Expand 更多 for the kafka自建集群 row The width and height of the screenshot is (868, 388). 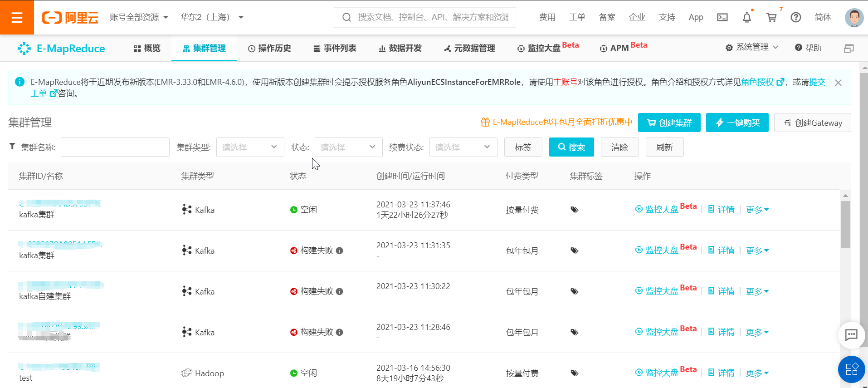(x=757, y=291)
